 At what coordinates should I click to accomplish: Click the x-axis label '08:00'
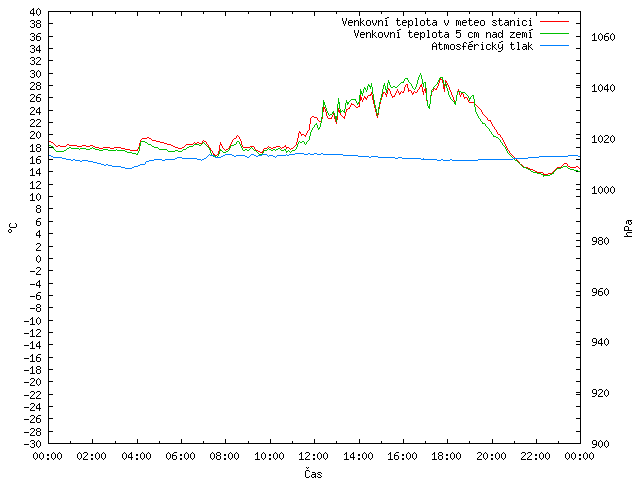[224, 456]
